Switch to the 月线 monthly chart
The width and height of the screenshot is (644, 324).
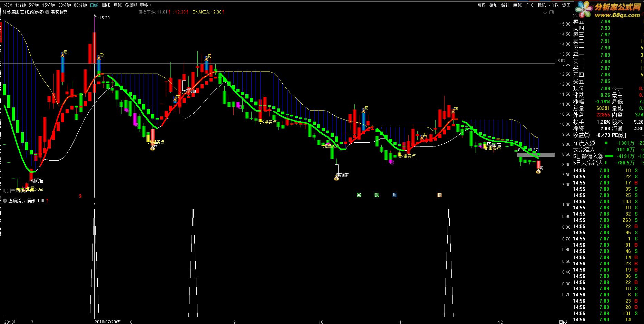[x=118, y=5]
